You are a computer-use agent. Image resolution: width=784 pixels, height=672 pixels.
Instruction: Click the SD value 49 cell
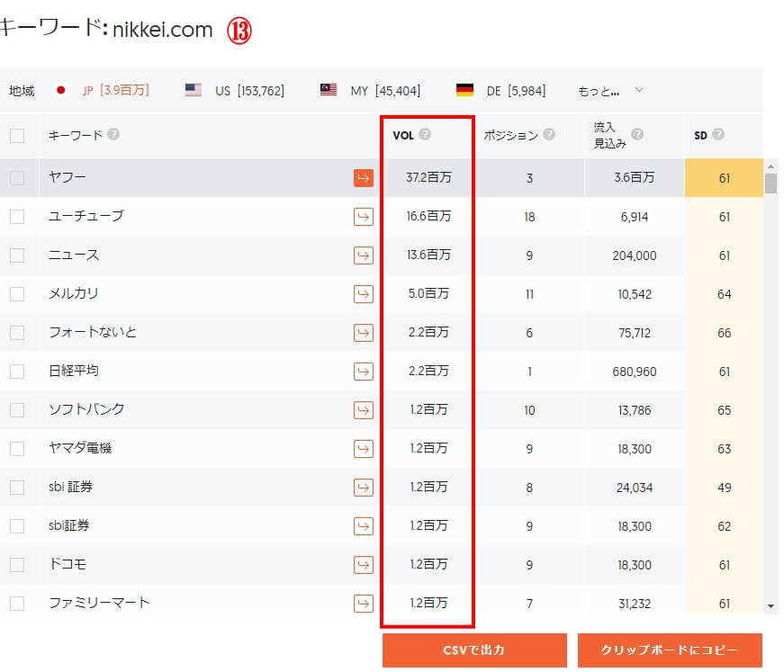click(724, 488)
